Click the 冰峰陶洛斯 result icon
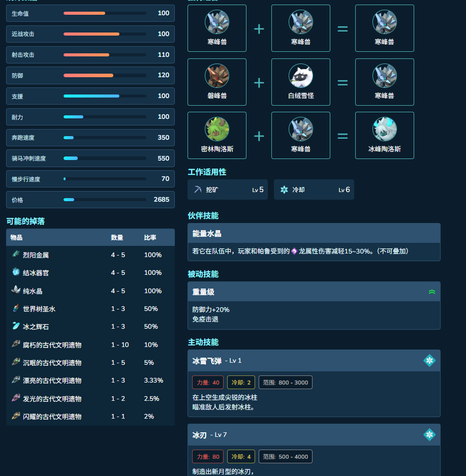 pos(384,130)
